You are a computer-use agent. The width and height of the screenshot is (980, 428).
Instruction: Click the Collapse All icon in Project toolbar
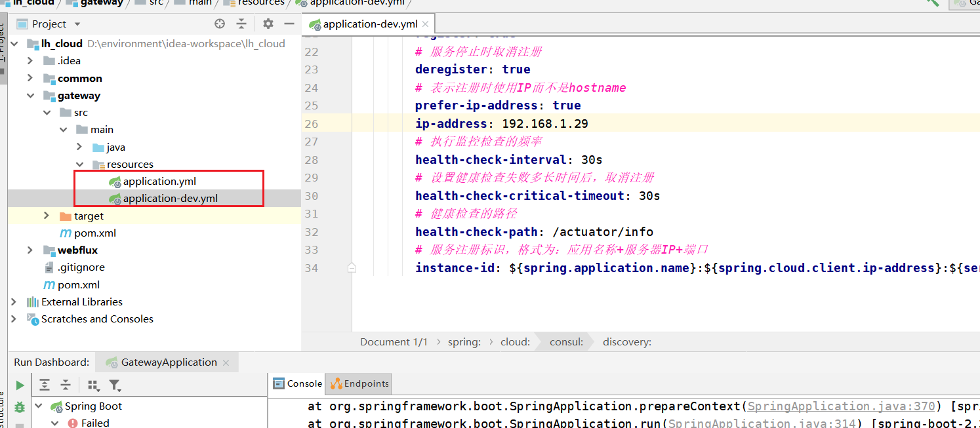point(241,23)
